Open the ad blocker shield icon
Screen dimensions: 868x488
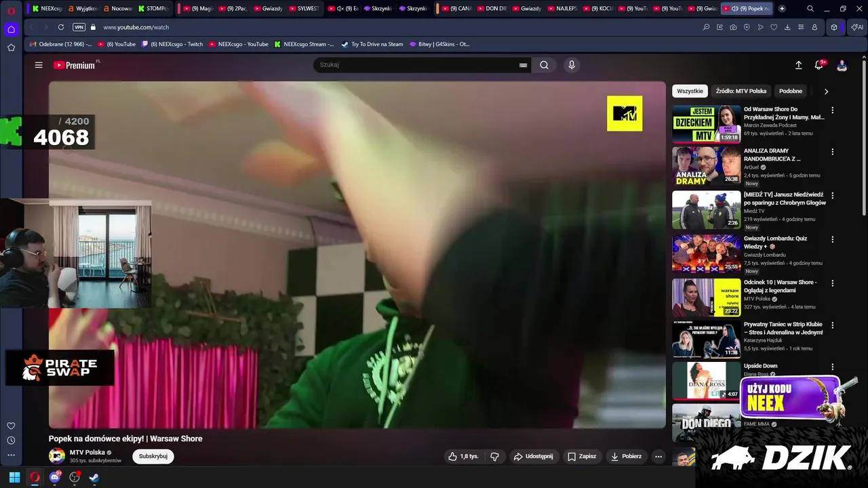point(747,27)
